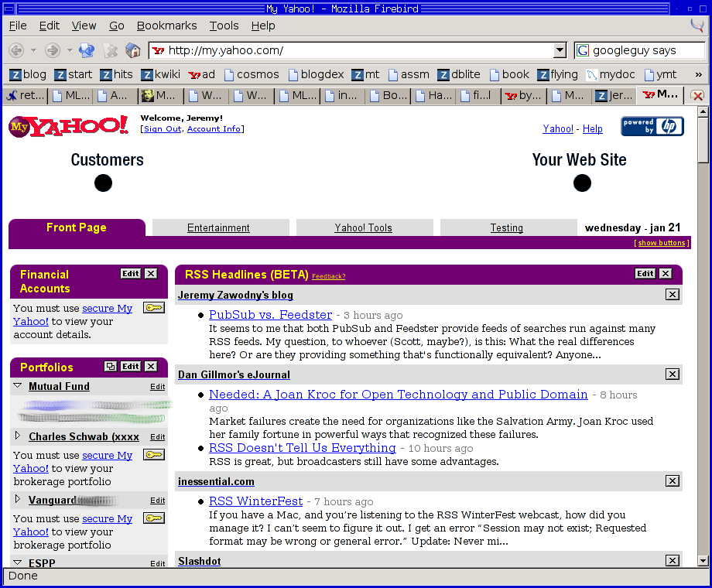Open the Go menu
Screen dimensions: 712x588
pos(117,26)
